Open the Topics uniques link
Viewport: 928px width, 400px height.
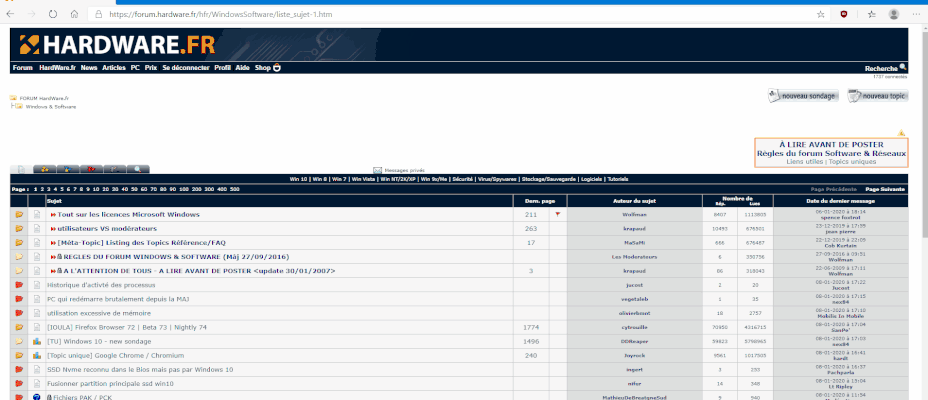click(852, 161)
